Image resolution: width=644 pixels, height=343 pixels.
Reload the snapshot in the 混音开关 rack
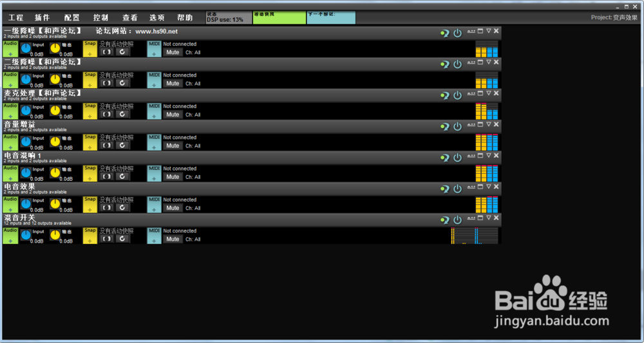122,239
